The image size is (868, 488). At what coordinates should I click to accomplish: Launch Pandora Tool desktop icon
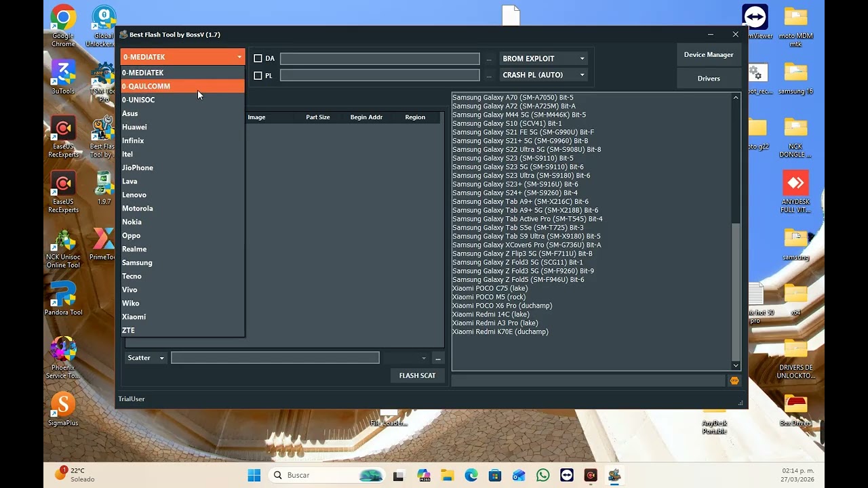click(63, 300)
